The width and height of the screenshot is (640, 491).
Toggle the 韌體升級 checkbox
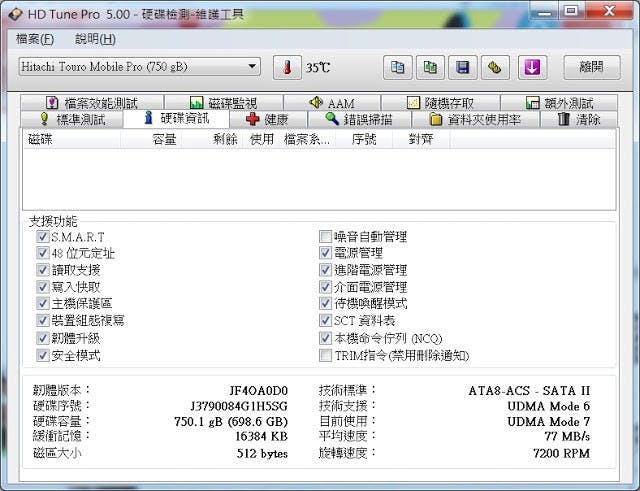[42, 338]
